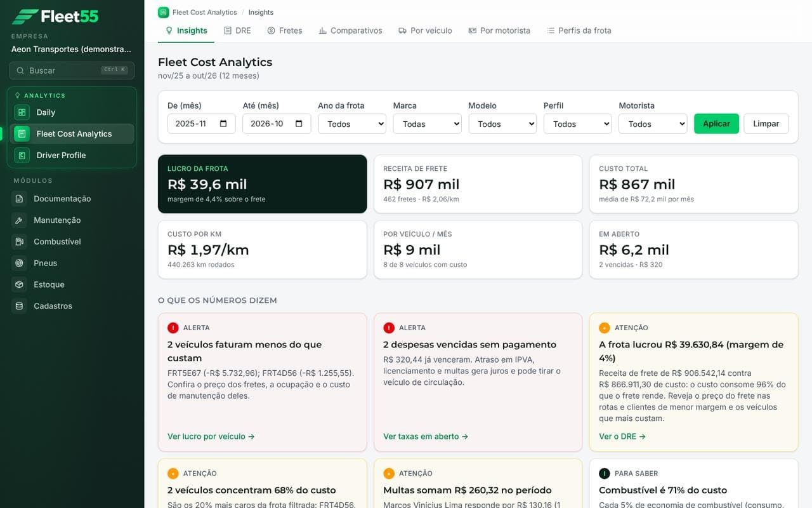Click orange icon on Multas somam card

point(389,473)
